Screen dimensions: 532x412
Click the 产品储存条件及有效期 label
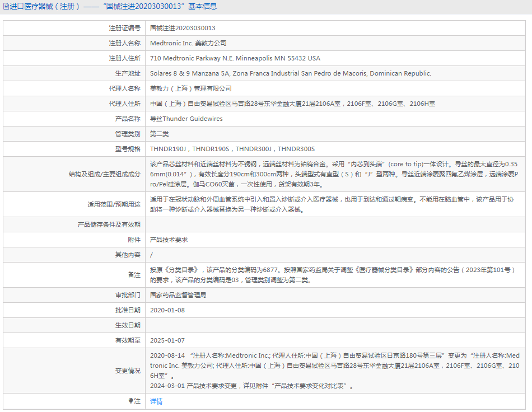[109, 224]
